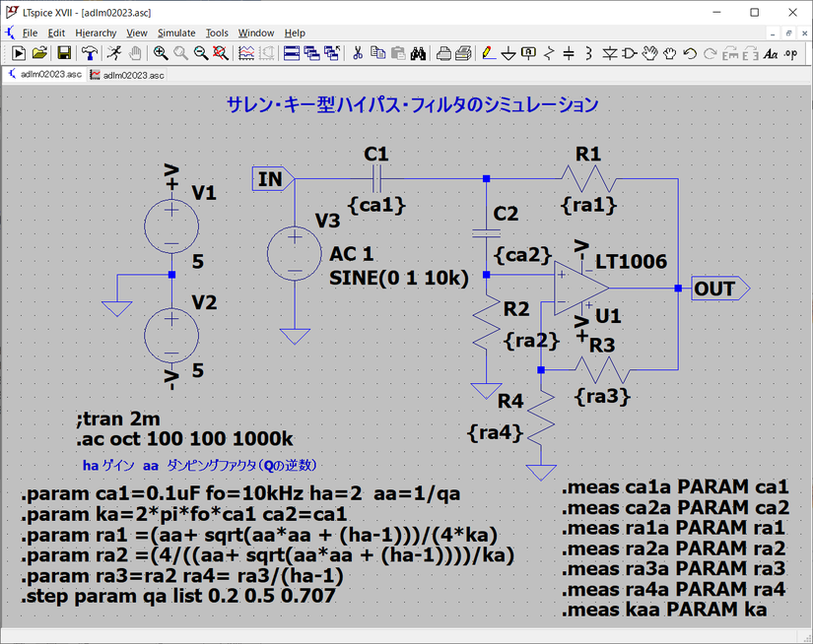Open the Simulate menu
Image resolution: width=813 pixels, height=644 pixels.
176,32
